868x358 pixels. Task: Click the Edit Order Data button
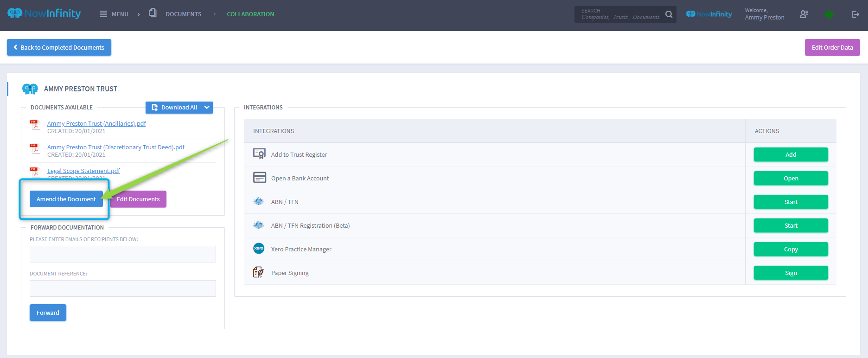pos(832,47)
